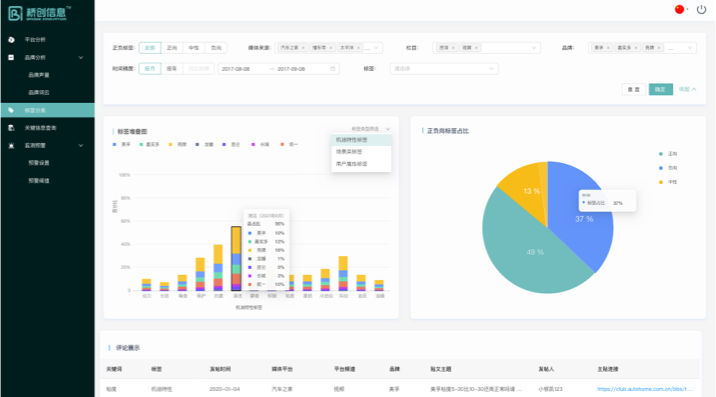Open the China flag language selector
The width and height of the screenshot is (716, 397).
coord(679,9)
